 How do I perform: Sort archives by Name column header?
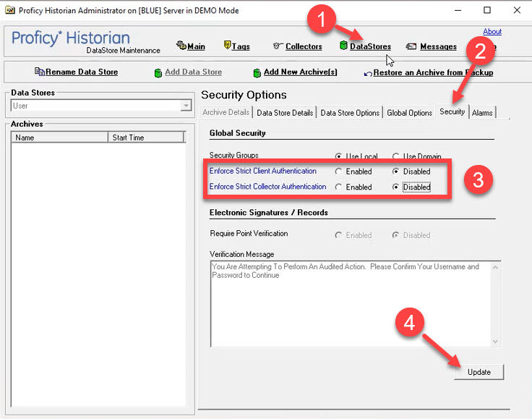coord(60,137)
